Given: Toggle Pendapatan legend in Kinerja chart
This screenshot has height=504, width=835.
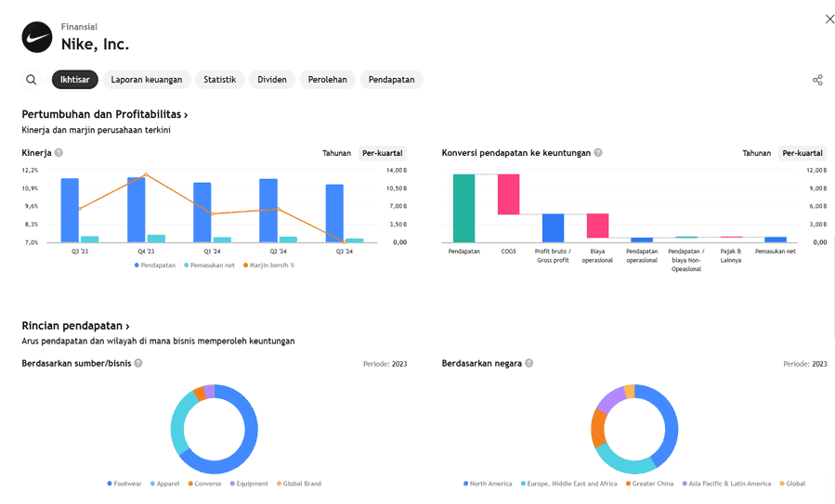Looking at the screenshot, I should coord(155,265).
